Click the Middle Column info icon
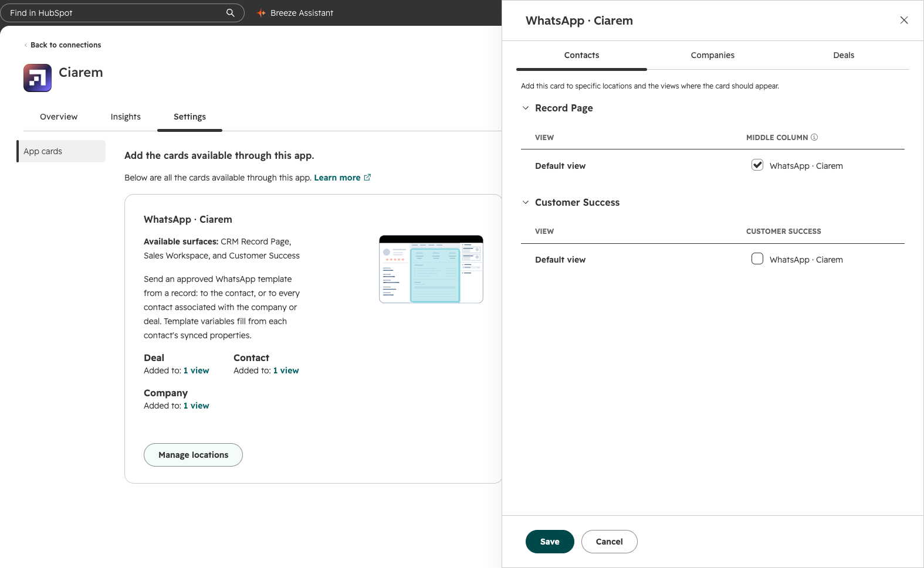 [814, 137]
